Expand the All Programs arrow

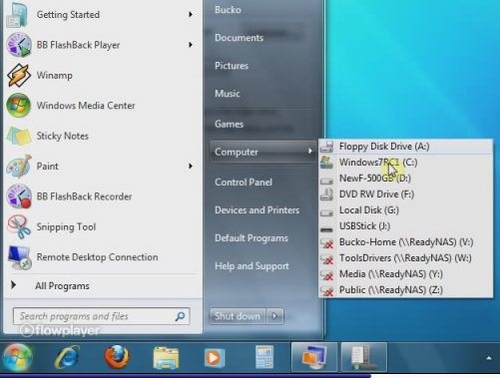point(13,285)
